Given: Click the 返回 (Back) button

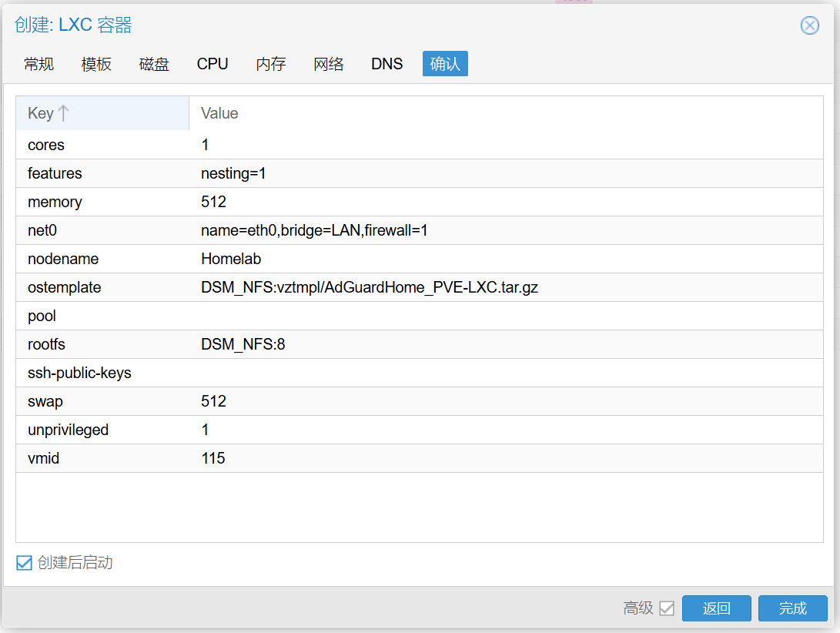Looking at the screenshot, I should [x=716, y=608].
